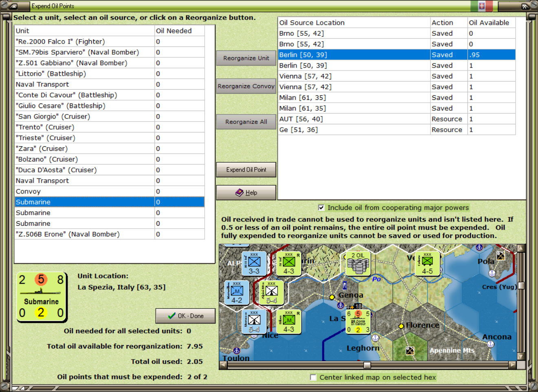
Task: Click the Reorganize Unit button
Action: pos(246,58)
